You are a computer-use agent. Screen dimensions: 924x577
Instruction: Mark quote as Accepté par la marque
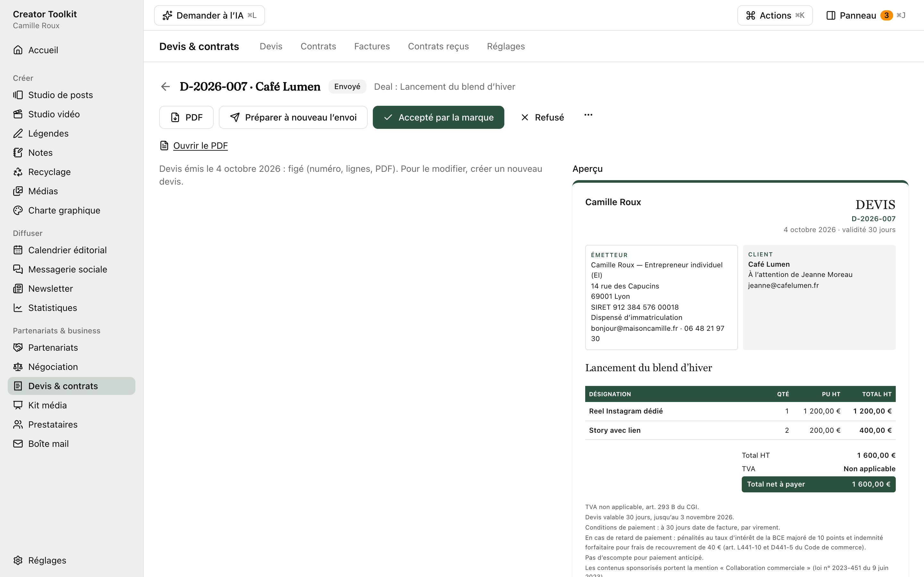(x=438, y=117)
